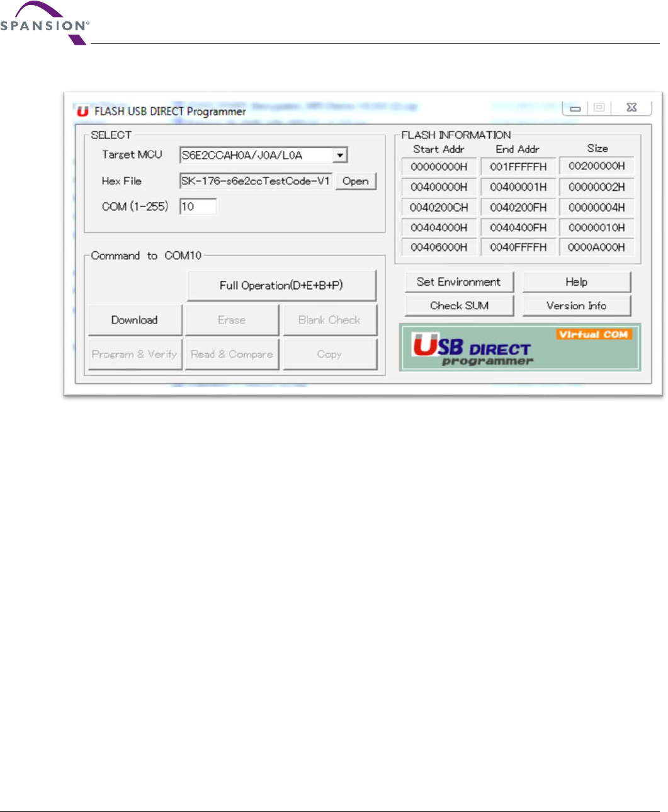Viewport: 668px width, 812px height.
Task: Click the Blank Check button
Action: (x=330, y=320)
